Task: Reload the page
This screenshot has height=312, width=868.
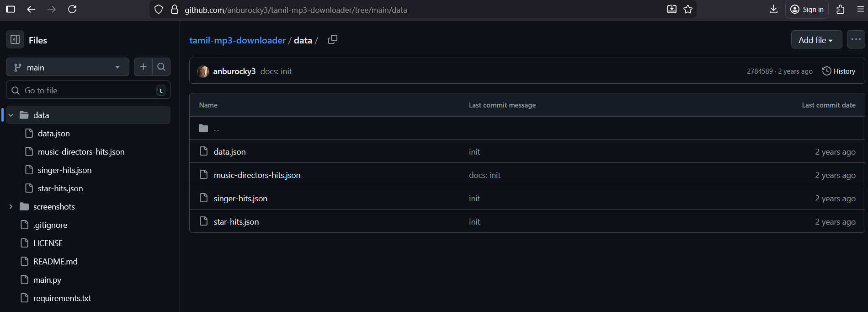Action: [72, 10]
